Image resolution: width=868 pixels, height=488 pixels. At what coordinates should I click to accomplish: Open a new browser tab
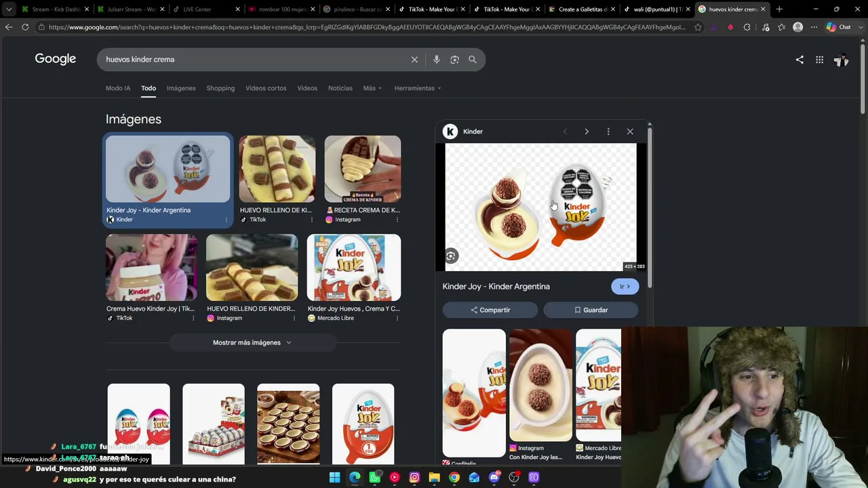(x=779, y=9)
